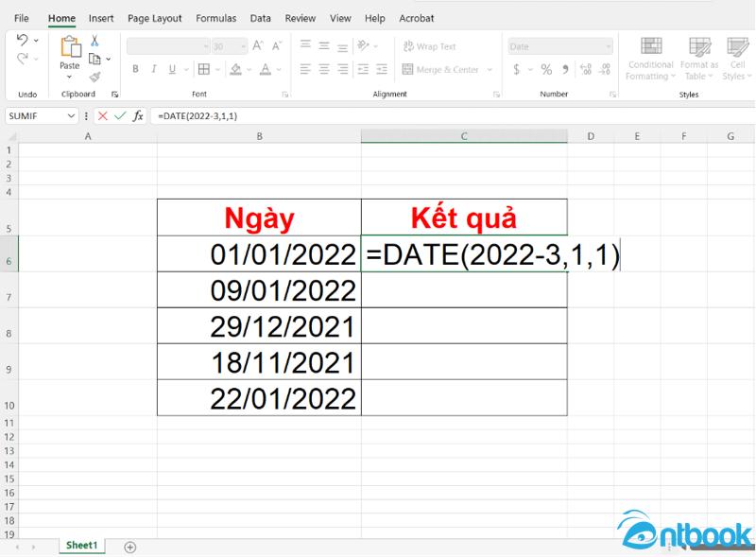Switch to the Review tab
This screenshot has height=557, width=756.
tap(300, 18)
